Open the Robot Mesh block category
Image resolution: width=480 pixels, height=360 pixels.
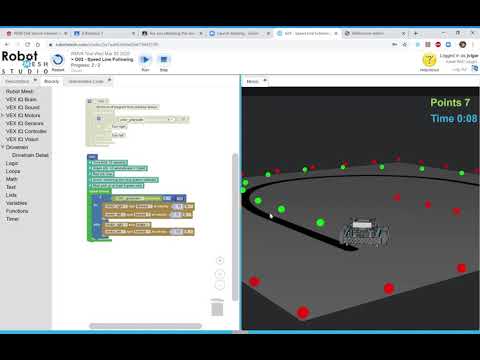tap(19, 91)
